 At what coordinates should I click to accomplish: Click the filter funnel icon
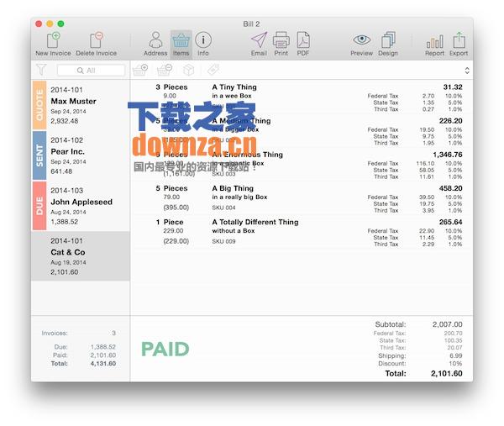(x=41, y=70)
